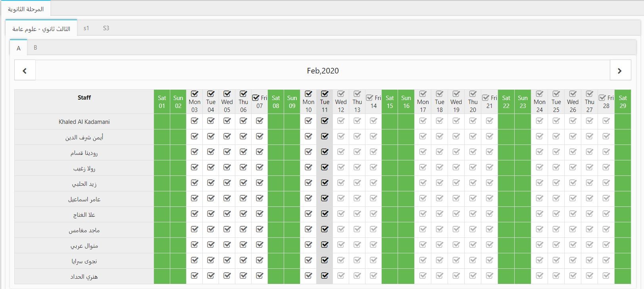Click the Sat 22 weekend header

coord(506,102)
